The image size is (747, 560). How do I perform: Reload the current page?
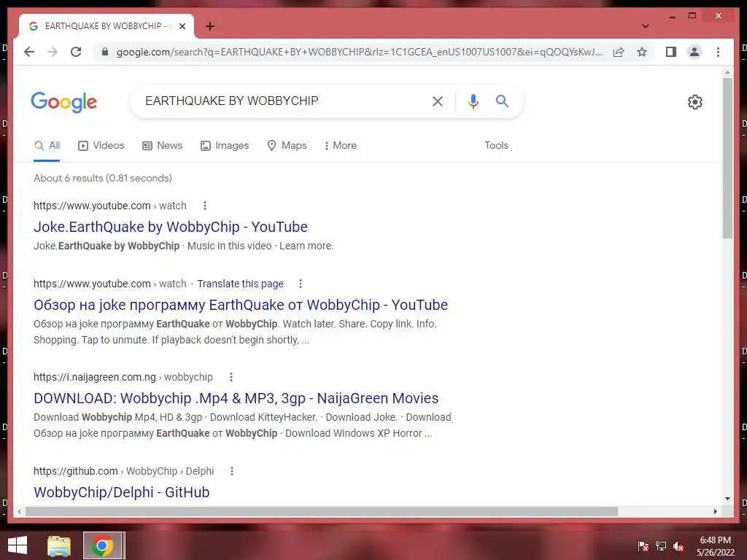click(76, 52)
